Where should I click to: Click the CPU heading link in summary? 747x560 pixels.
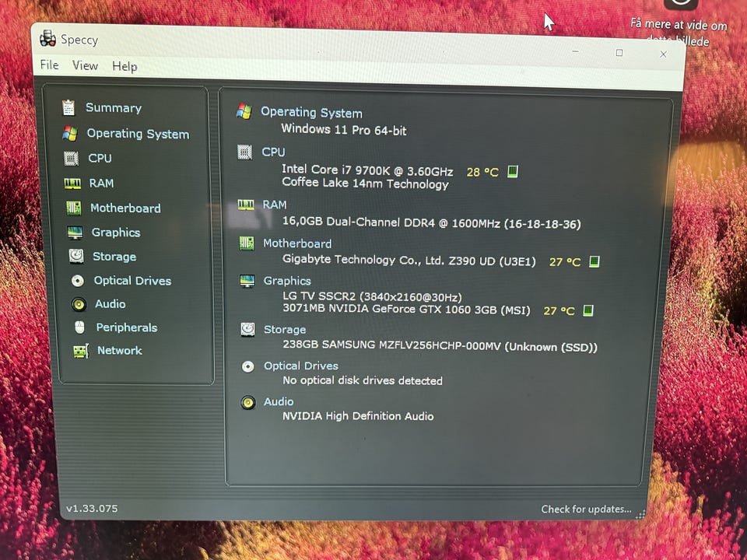pos(273,152)
